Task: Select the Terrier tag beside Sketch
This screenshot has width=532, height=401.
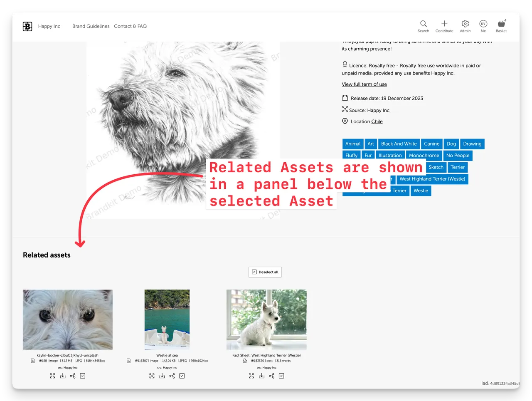Action: pos(458,167)
